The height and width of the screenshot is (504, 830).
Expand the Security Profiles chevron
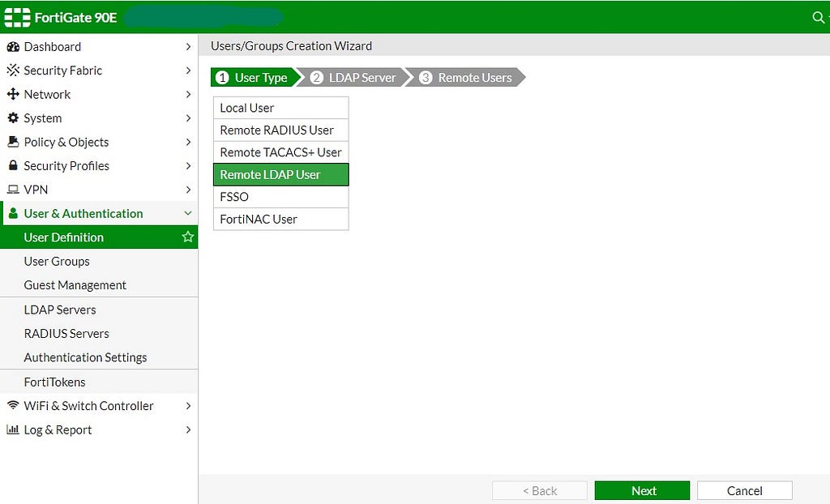[188, 166]
